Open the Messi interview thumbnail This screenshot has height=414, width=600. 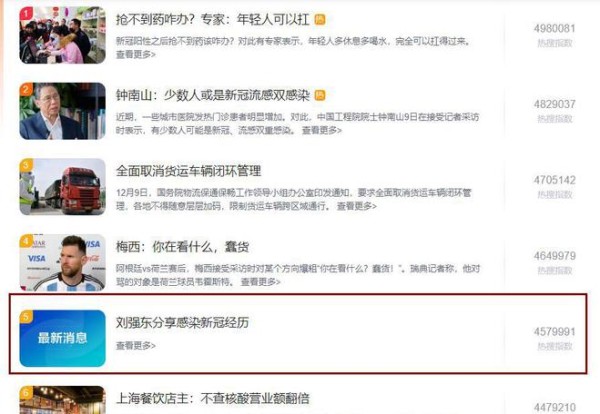pos(62,262)
